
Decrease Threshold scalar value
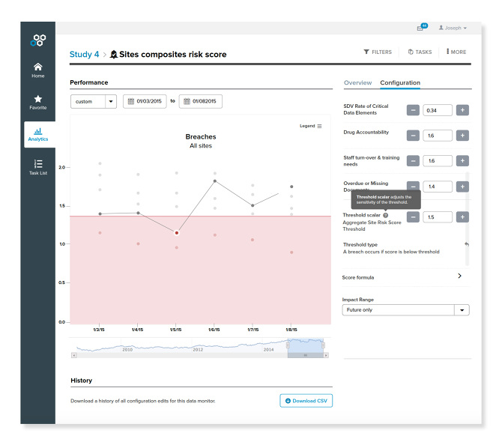[x=413, y=217]
